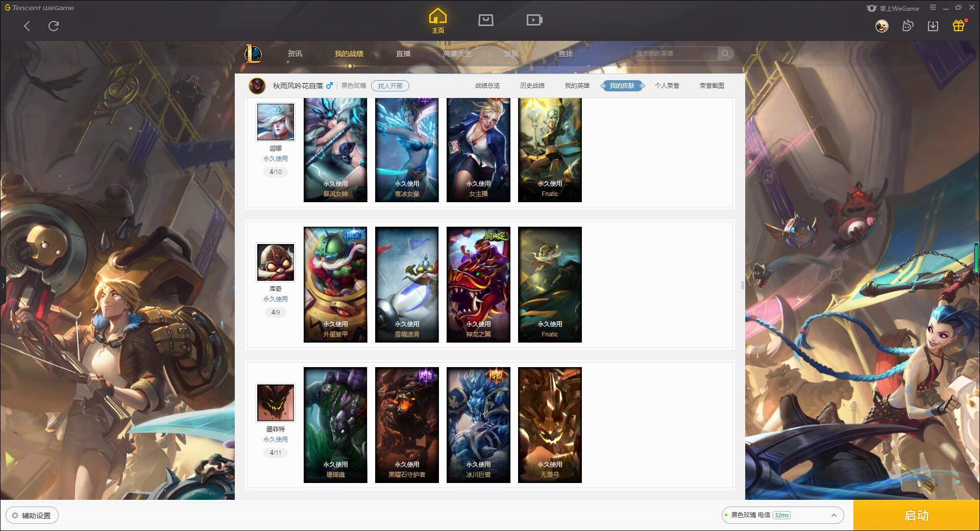Screen dimensions: 980x531
Task: Click the 墨菲特 champion portrait
Action: point(276,403)
